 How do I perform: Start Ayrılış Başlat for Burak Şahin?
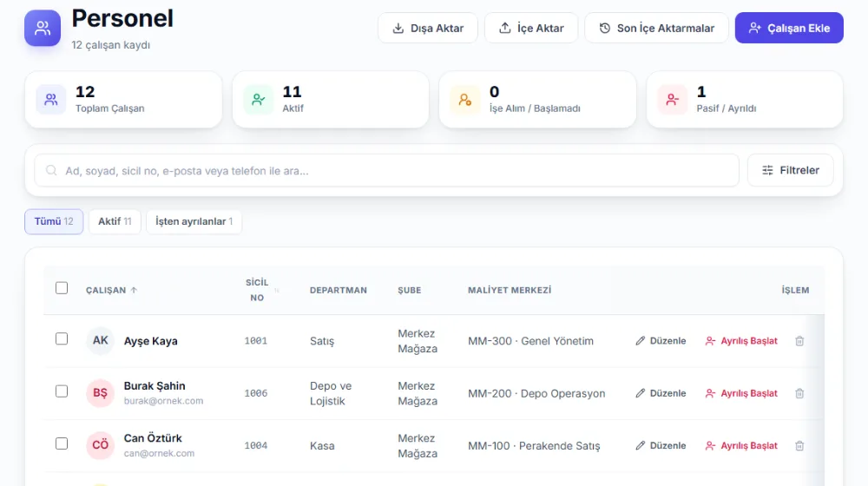[x=741, y=393]
